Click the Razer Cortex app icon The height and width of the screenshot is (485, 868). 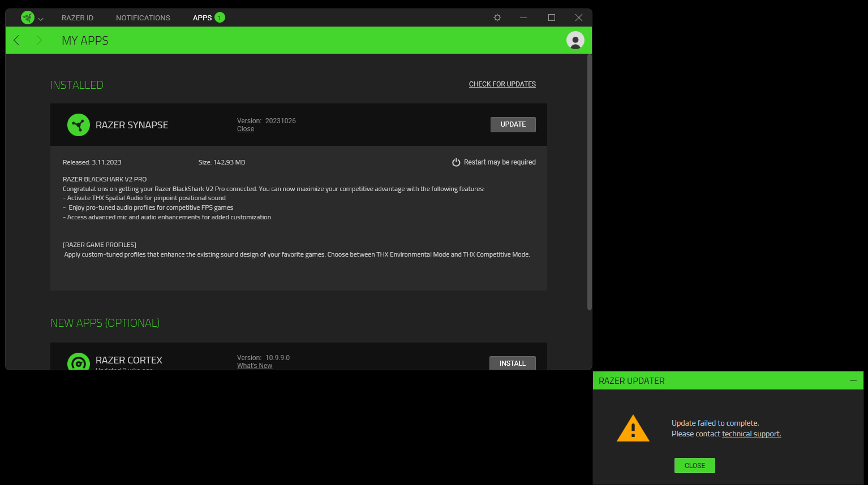79,362
